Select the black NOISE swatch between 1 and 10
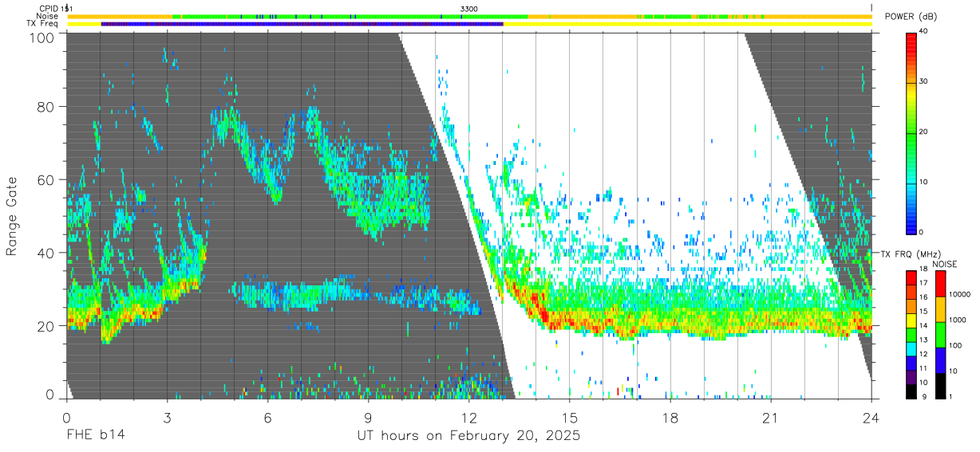980x452 pixels. pos(942,386)
